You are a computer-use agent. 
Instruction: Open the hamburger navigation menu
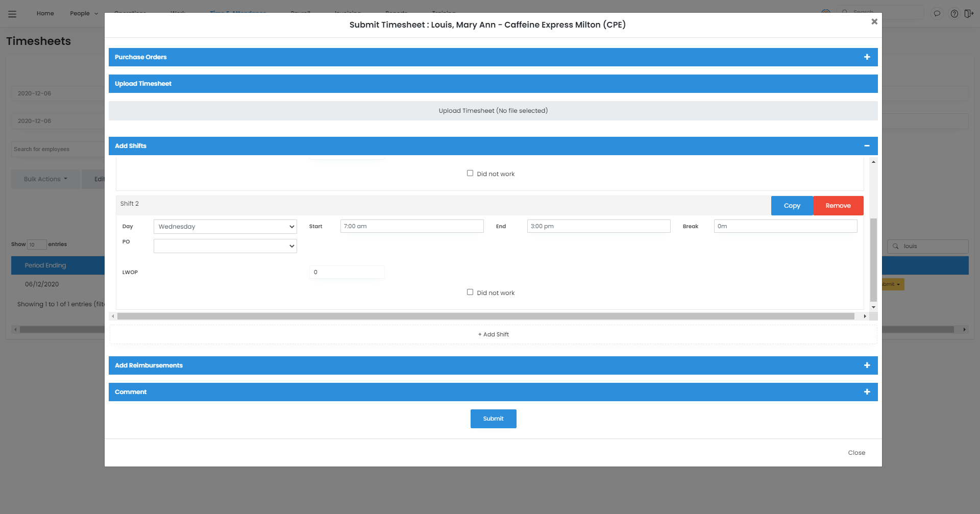12,14
